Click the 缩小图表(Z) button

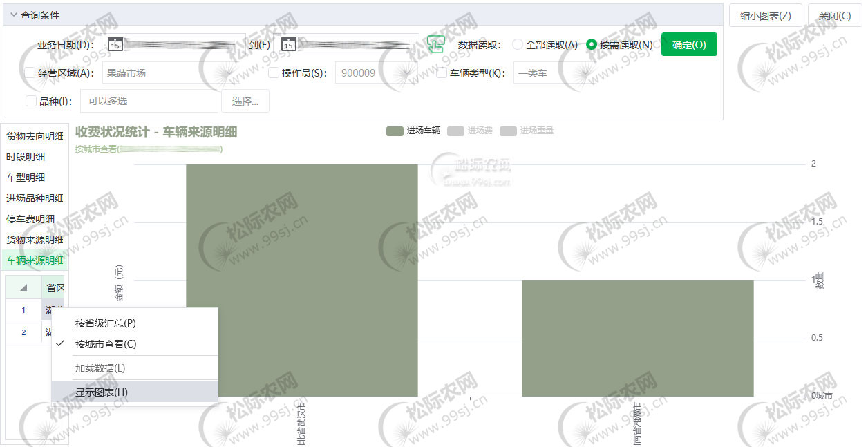coord(765,16)
